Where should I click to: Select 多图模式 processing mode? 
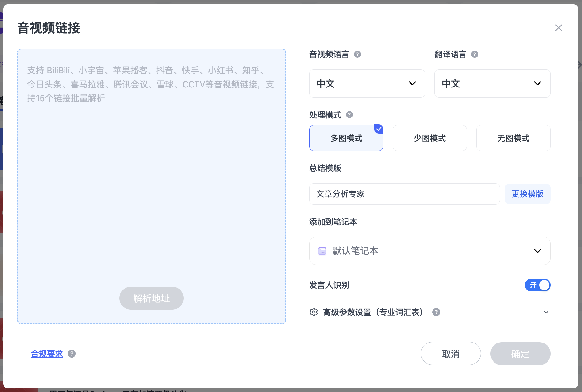[346, 138]
